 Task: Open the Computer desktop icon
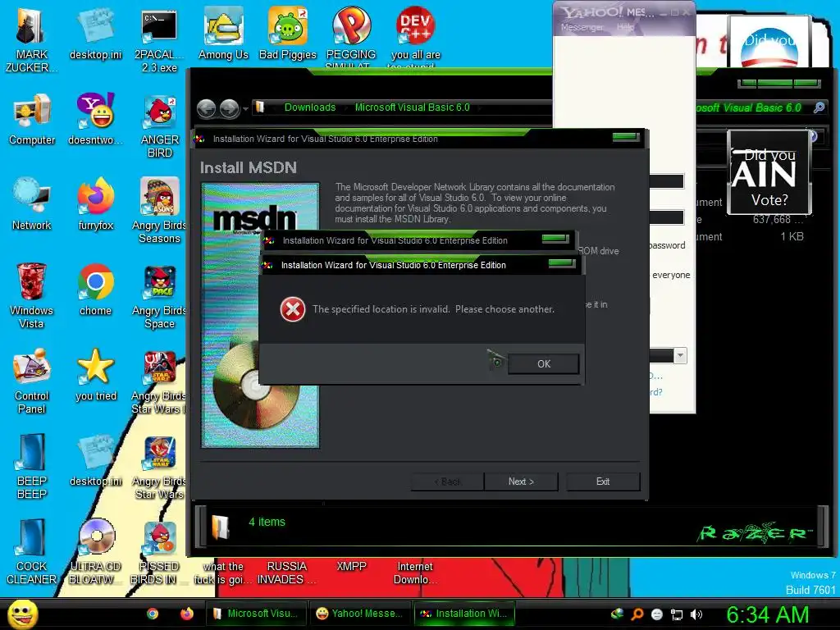(32, 119)
